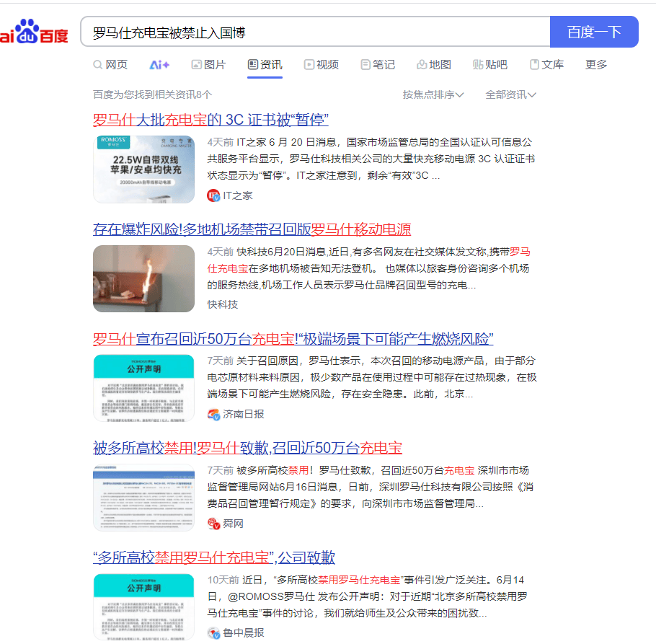Click the map icon beside 地图
This screenshot has height=644, width=656.
422,64
